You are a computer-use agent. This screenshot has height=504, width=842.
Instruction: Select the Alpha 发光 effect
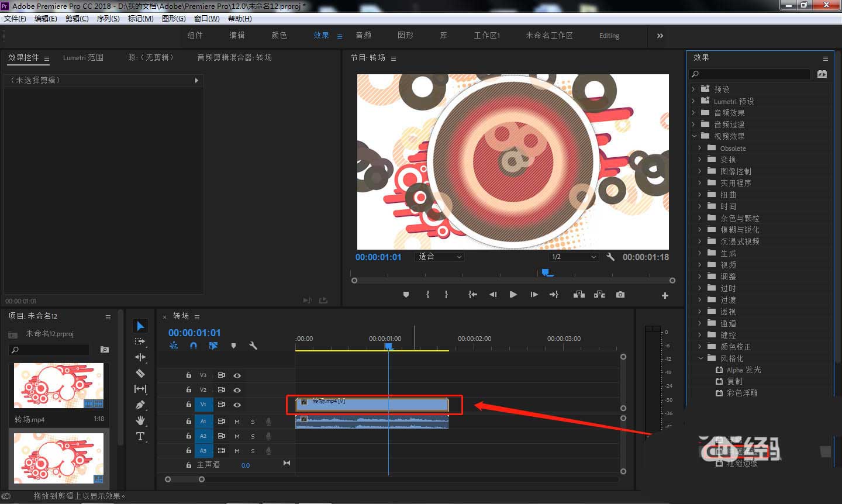click(743, 370)
